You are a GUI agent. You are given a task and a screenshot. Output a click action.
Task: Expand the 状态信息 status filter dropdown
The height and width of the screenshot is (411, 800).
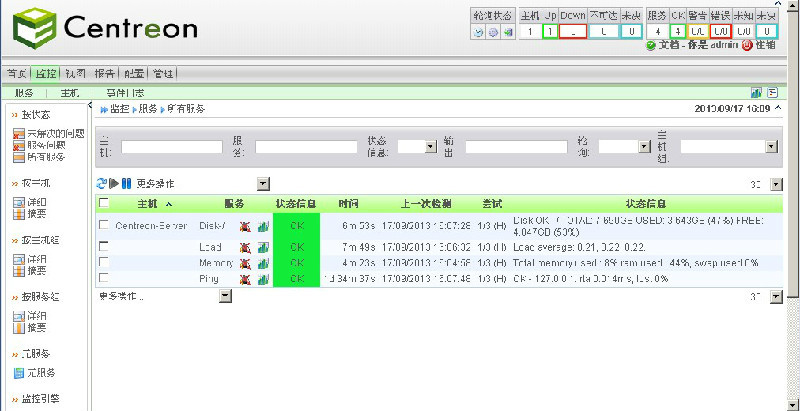coord(430,146)
